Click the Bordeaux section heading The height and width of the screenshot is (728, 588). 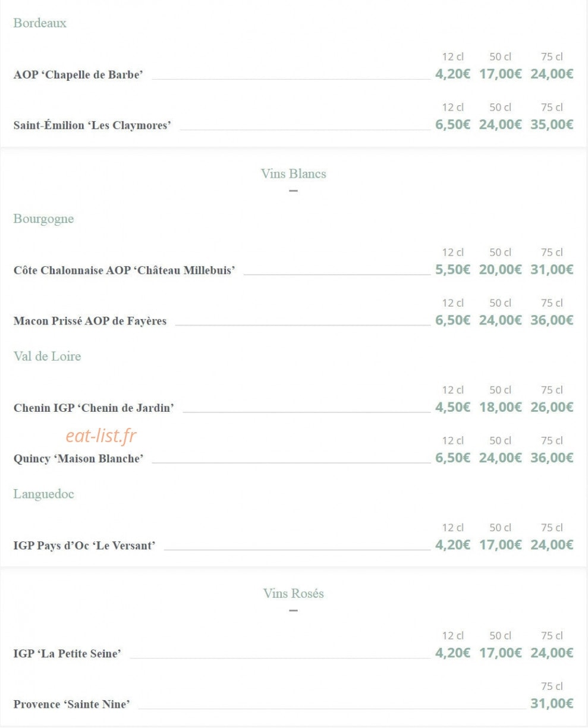click(x=40, y=23)
